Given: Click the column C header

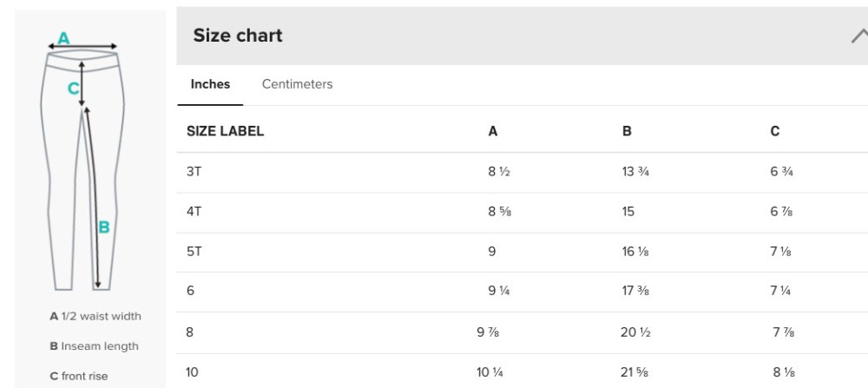Looking at the screenshot, I should pos(775,131).
